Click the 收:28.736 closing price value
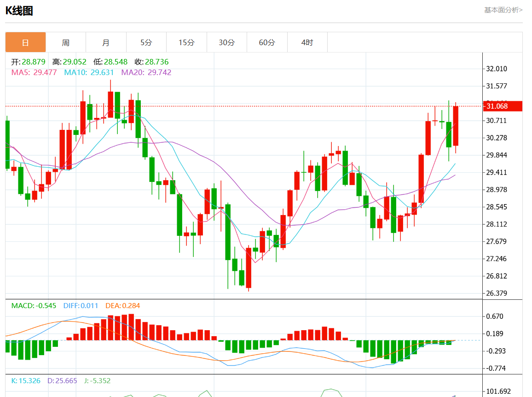532x397 pixels. click(x=151, y=62)
